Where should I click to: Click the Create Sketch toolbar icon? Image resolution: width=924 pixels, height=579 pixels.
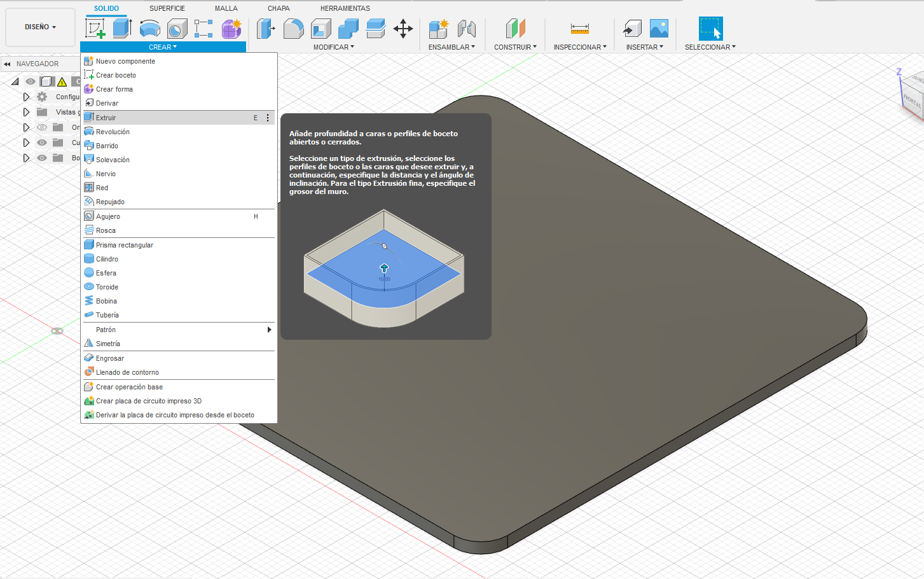95,29
